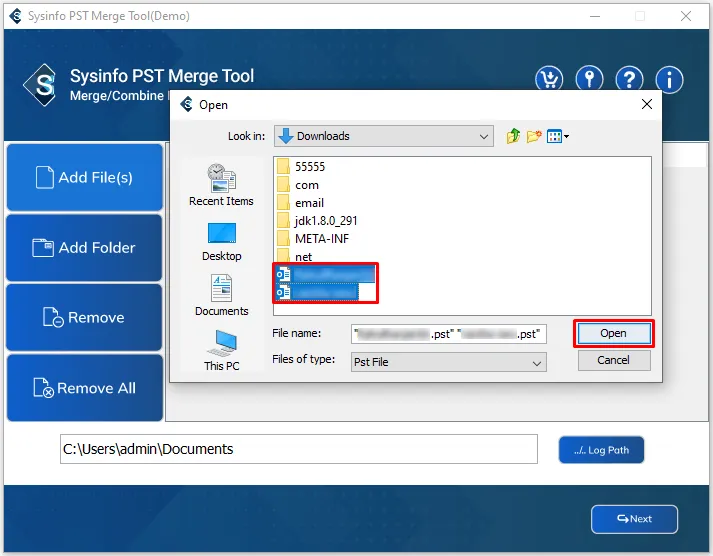Viewport: 713px width, 556px height.
Task: Go to Documents location
Action: (x=221, y=296)
